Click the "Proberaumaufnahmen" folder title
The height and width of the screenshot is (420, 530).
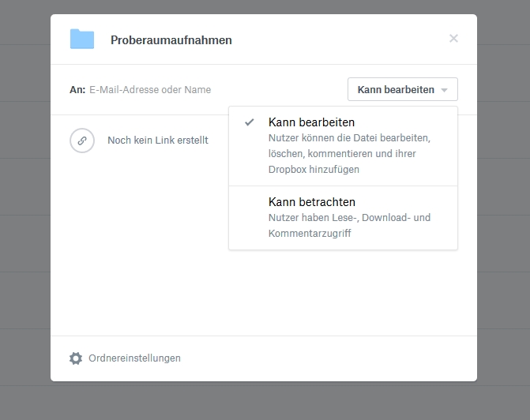pos(171,40)
